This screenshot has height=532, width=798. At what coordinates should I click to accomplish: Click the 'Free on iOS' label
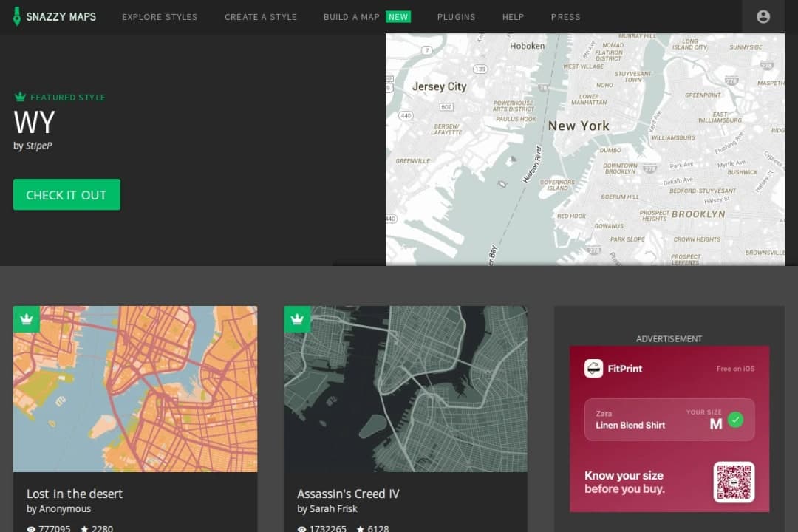pos(735,369)
